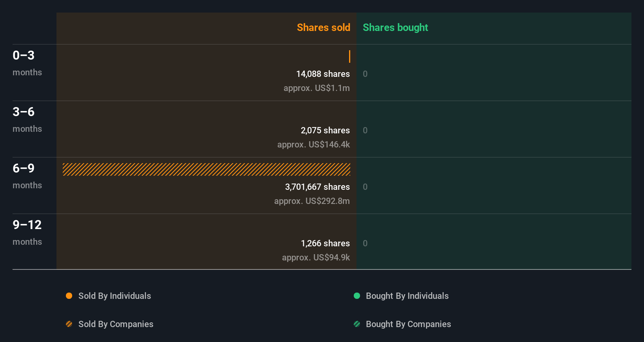Click the 14,088 shares value
This screenshot has width=644, height=342.
323,74
